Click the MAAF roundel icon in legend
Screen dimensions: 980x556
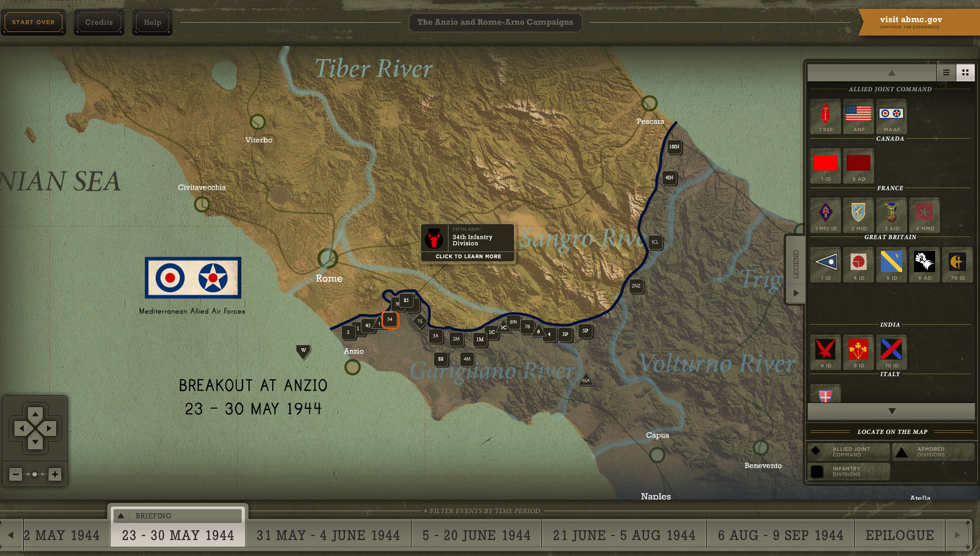[891, 115]
